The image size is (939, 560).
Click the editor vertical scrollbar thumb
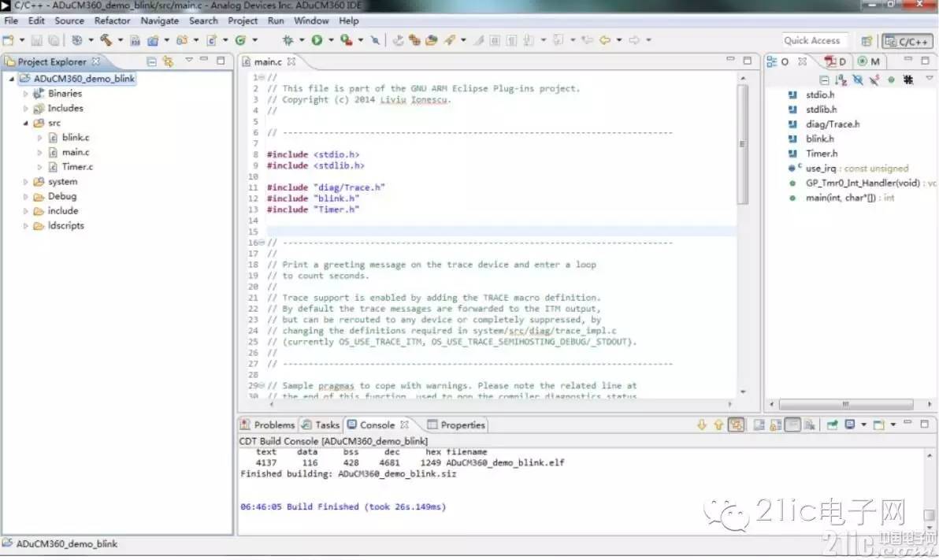pyautogui.click(x=743, y=144)
